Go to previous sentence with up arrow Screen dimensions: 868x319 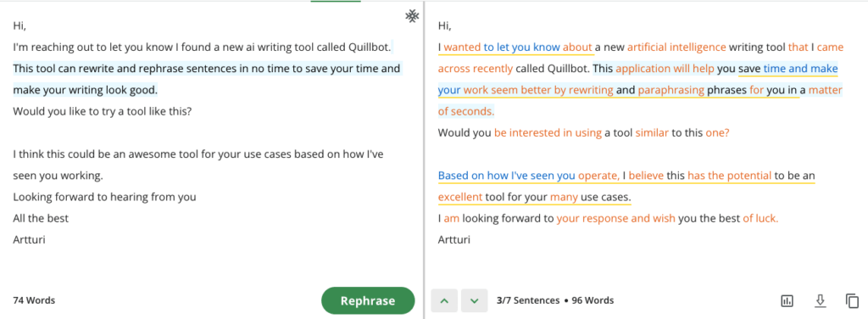(x=444, y=300)
